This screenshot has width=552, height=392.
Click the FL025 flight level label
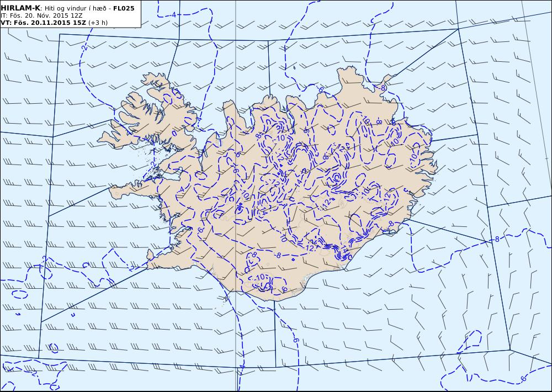tap(124, 8)
